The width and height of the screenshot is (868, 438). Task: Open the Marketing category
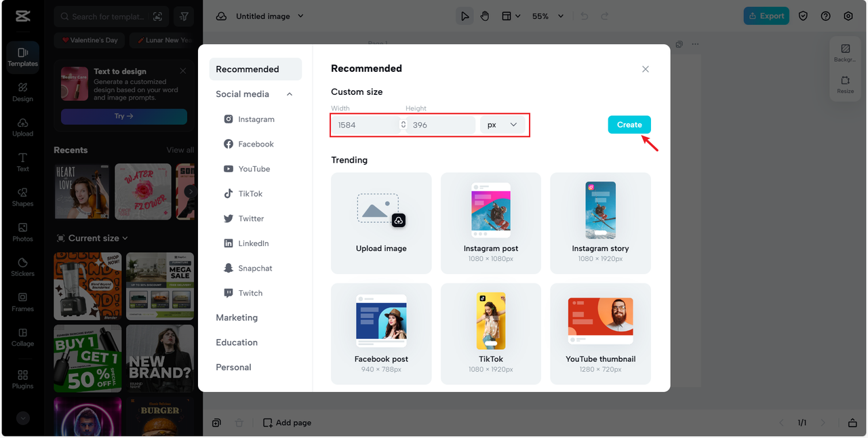point(237,317)
